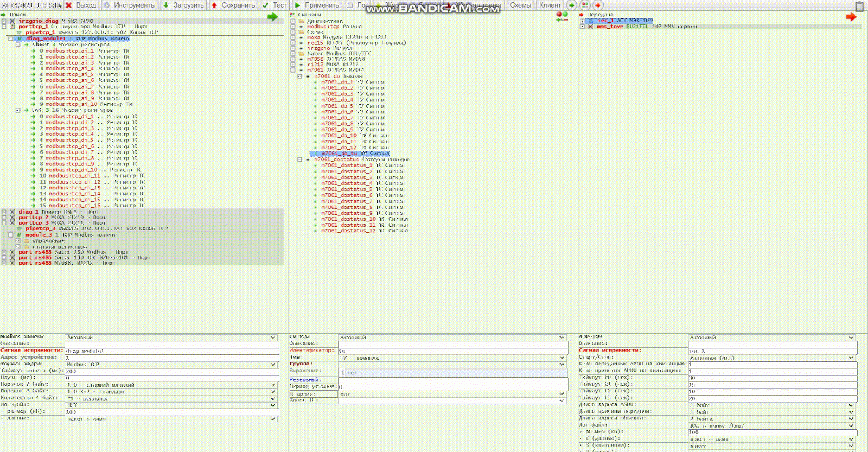This screenshot has height=452, width=868.
Task: Click the signal Идентификатор input field
Action: [x=452, y=351]
